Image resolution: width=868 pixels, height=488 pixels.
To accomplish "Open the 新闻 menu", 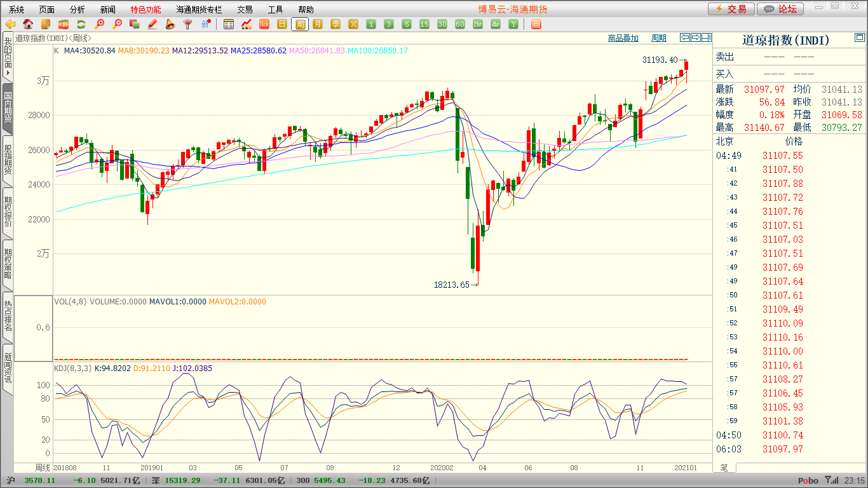I will point(108,10).
